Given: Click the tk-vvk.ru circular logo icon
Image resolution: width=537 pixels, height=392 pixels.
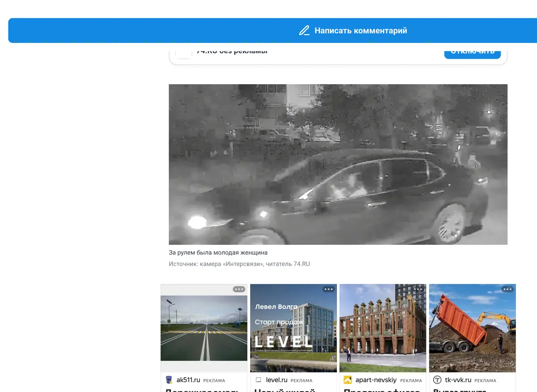Looking at the screenshot, I should (x=437, y=380).
